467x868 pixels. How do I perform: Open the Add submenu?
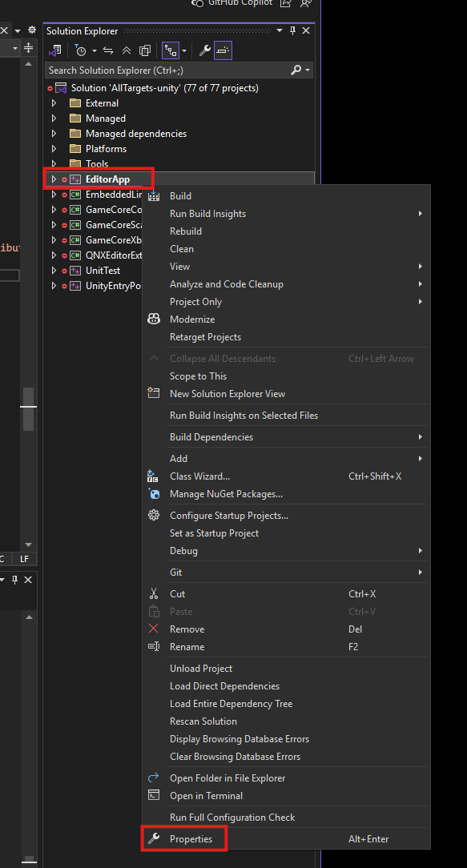[x=286, y=459]
